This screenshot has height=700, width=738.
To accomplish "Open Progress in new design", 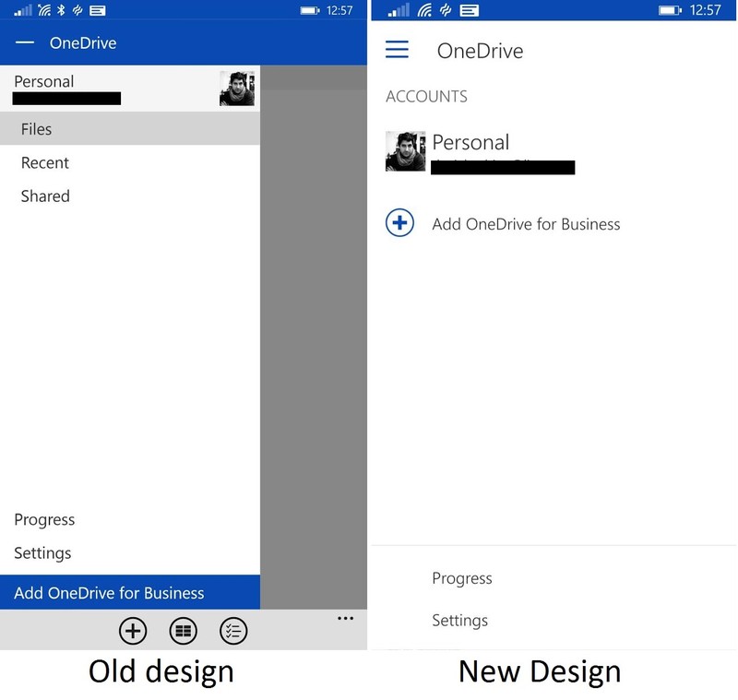I will pyautogui.click(x=462, y=578).
